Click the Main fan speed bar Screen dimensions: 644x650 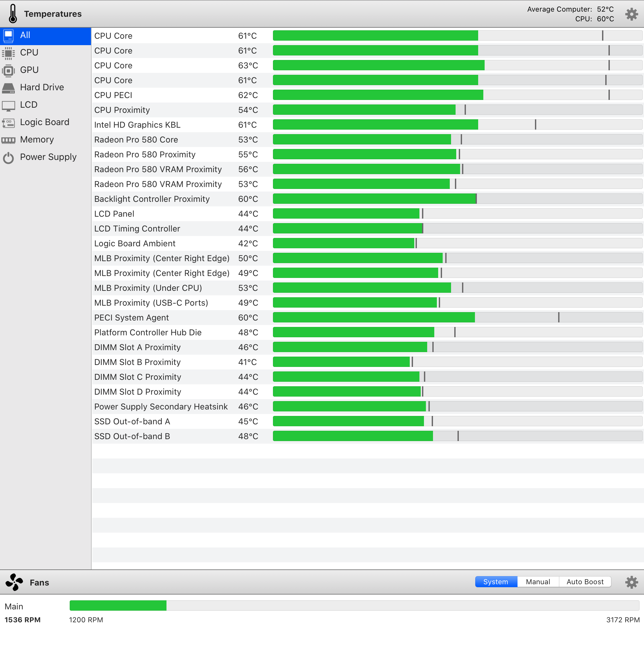pyautogui.click(x=354, y=606)
